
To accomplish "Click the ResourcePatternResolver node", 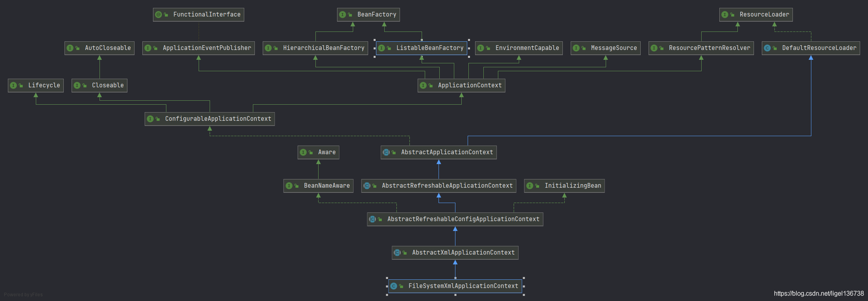I will tap(701, 48).
